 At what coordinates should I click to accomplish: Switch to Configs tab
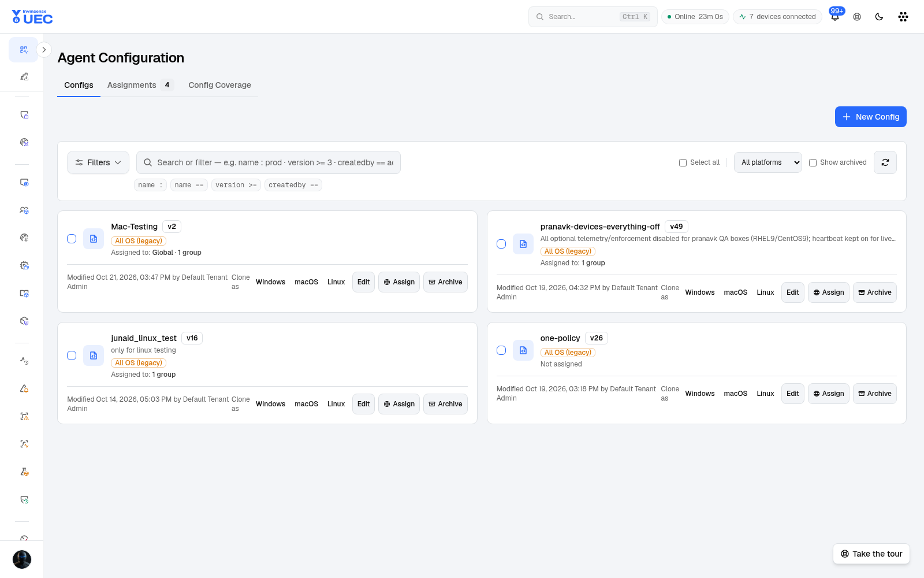pos(79,85)
